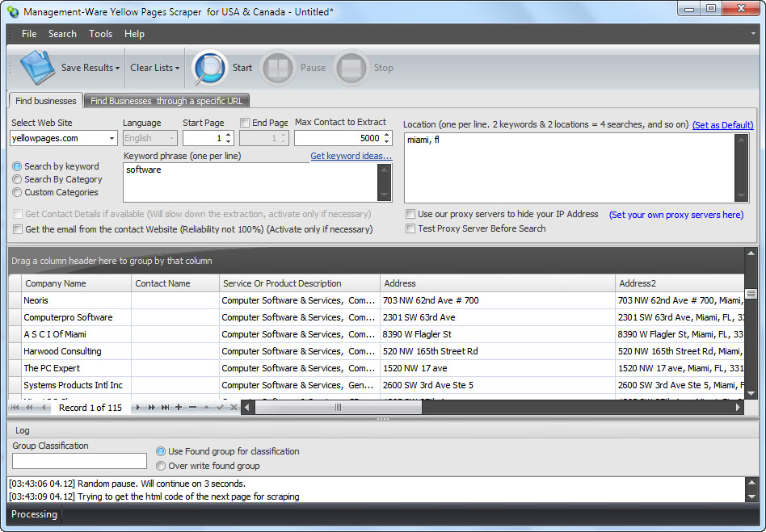Click the Keyword phrase text box
This screenshot has height=532, width=766.
pos(250,182)
